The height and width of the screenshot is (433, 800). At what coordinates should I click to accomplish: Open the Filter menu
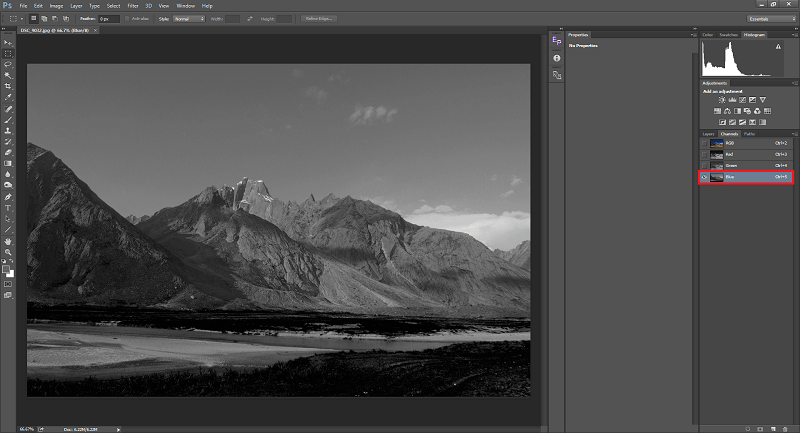(x=132, y=6)
